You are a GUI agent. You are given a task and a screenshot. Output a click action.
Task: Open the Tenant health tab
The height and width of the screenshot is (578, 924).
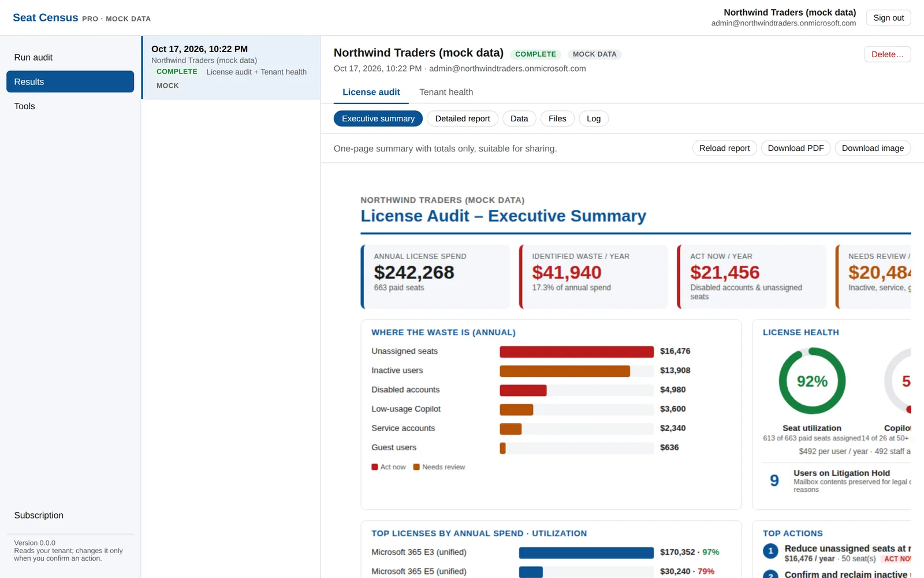[x=446, y=92]
